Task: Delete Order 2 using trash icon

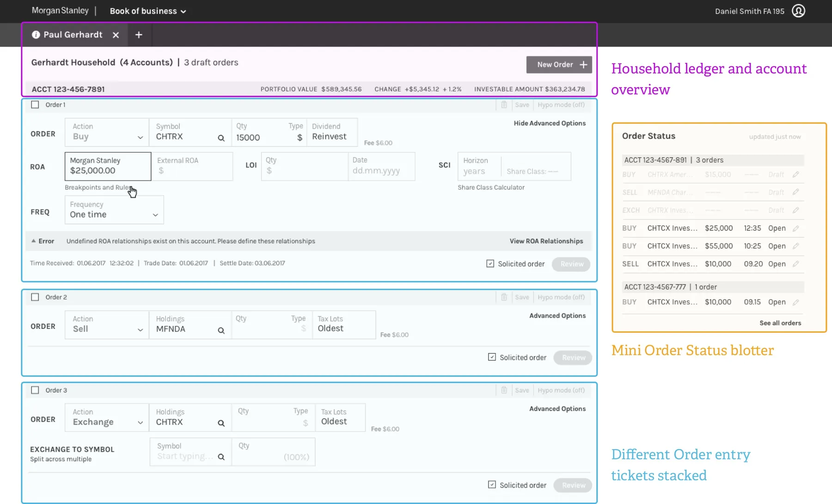Action: (x=504, y=297)
